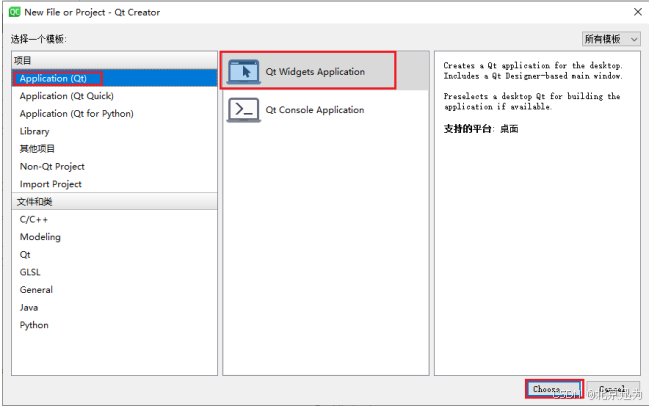Select Application (Qt) project category

[114, 78]
